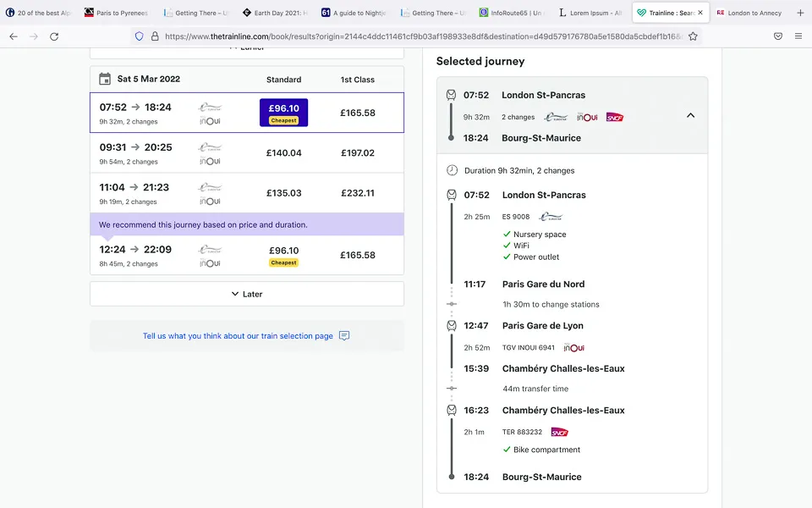This screenshot has width=812, height=508.
Task: Switch to 'InfoRoute65' tab
Action: (x=512, y=13)
